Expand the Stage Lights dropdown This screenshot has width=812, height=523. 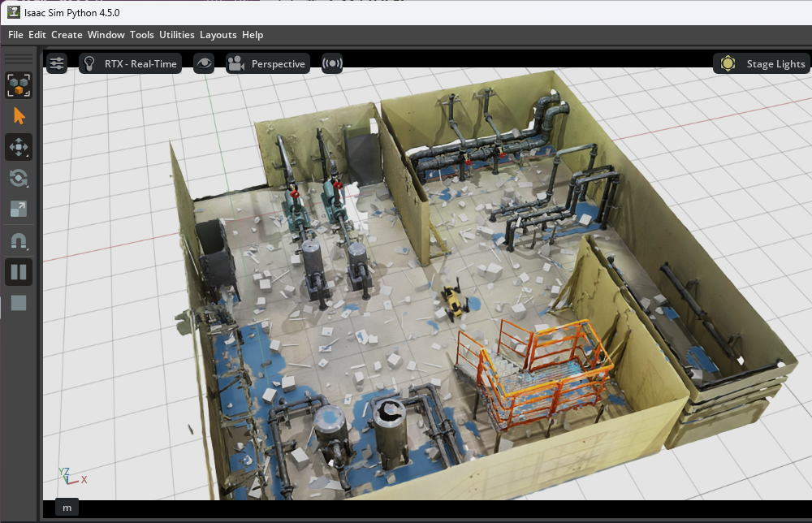[762, 63]
